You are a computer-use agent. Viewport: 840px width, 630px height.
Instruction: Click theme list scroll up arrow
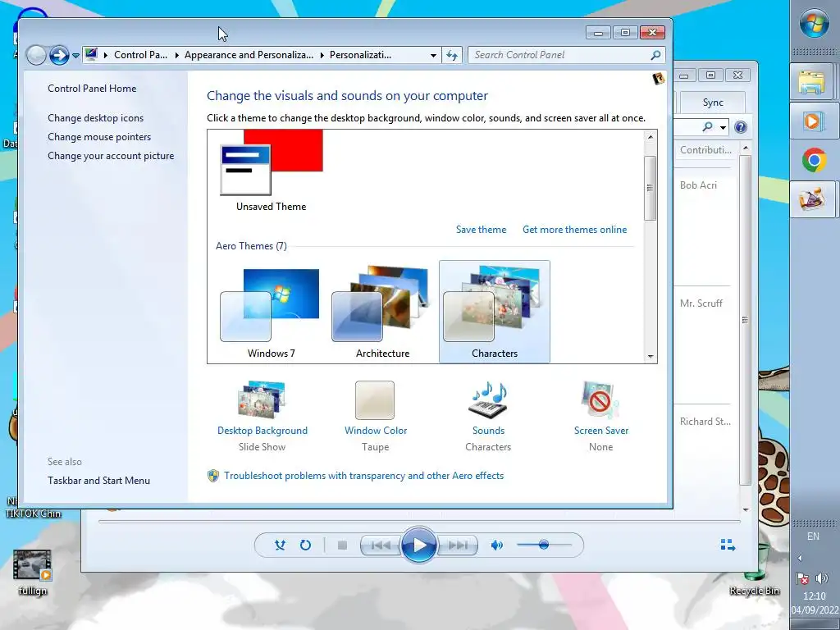[x=651, y=137]
